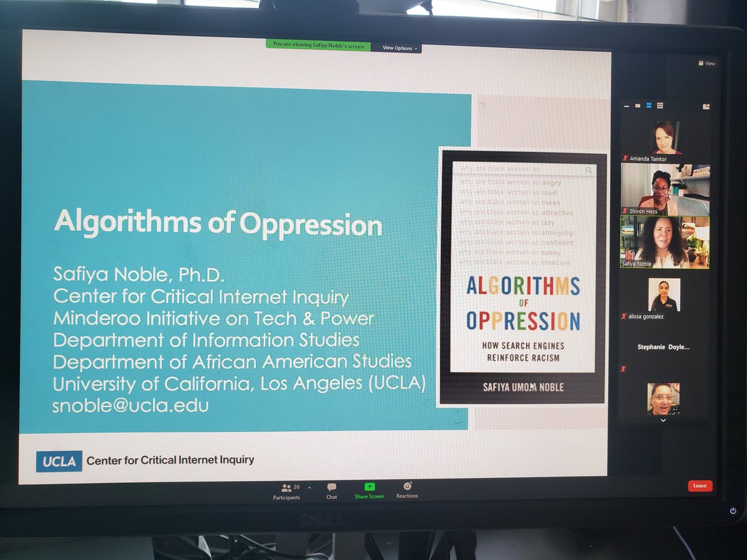Click the 'Algorithms of Oppression' slide title

click(218, 223)
